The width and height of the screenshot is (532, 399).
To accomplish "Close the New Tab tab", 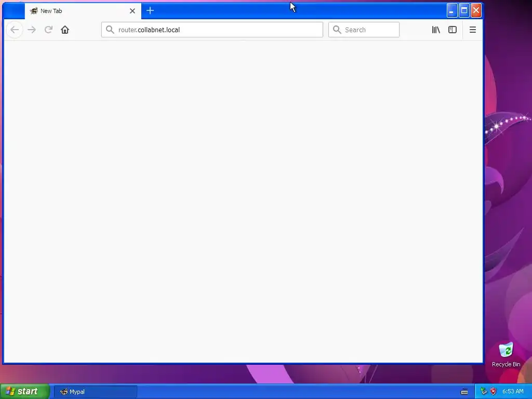I will [132, 11].
